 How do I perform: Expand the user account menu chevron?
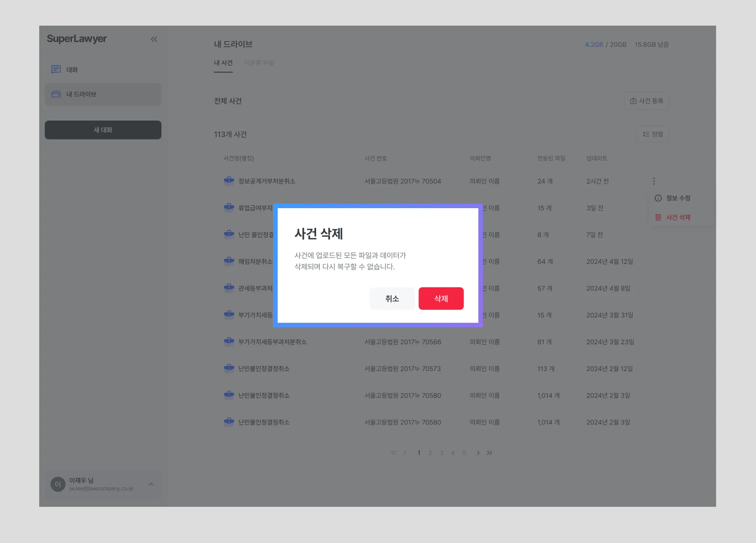151,484
